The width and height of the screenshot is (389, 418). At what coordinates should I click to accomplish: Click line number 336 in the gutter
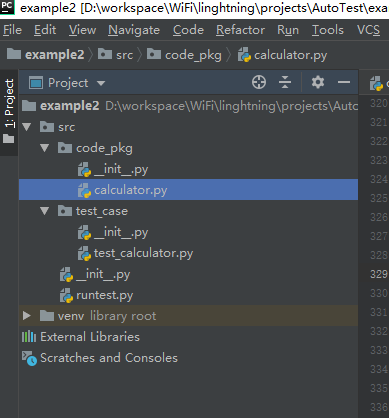tap(379, 407)
